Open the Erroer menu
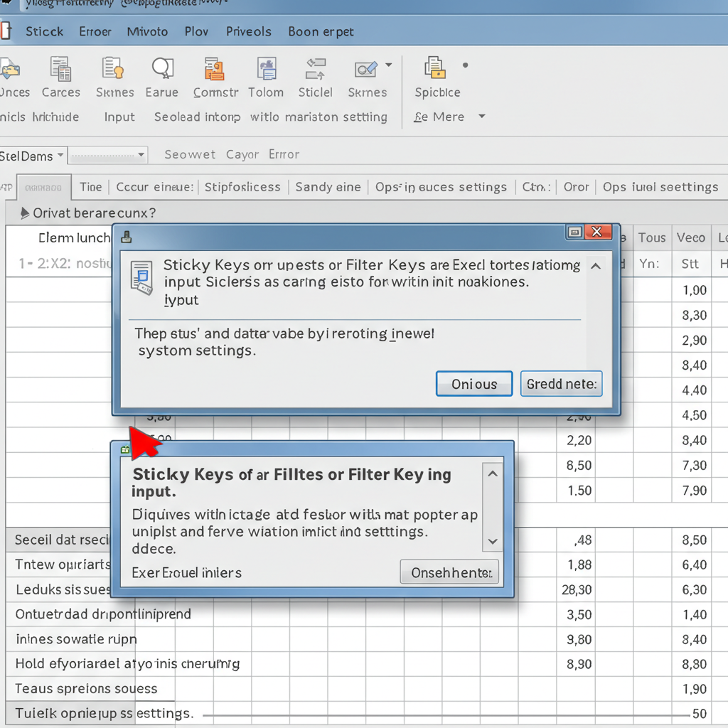The image size is (728, 728). [x=95, y=31]
